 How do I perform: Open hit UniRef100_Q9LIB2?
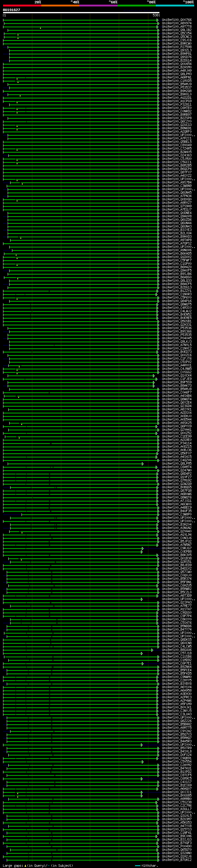point(177,30)
